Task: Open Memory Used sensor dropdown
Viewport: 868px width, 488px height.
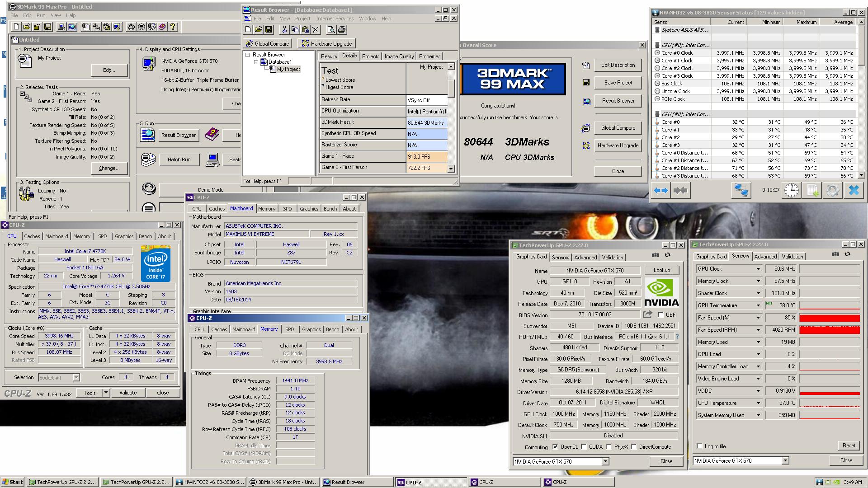Action: [x=758, y=342]
